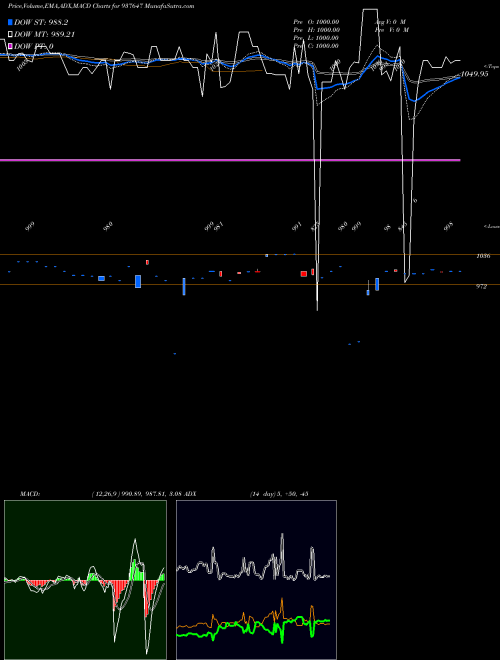Click the 1049.95 price label

(475, 74)
